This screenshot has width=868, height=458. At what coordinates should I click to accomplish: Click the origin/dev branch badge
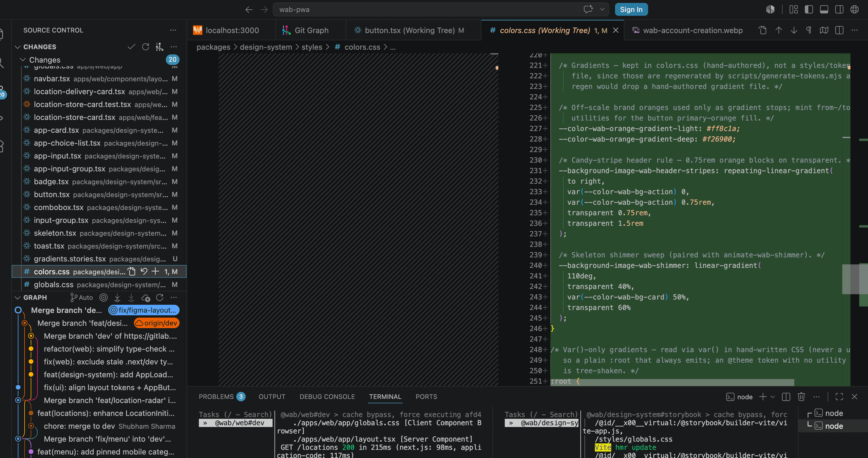coord(157,323)
